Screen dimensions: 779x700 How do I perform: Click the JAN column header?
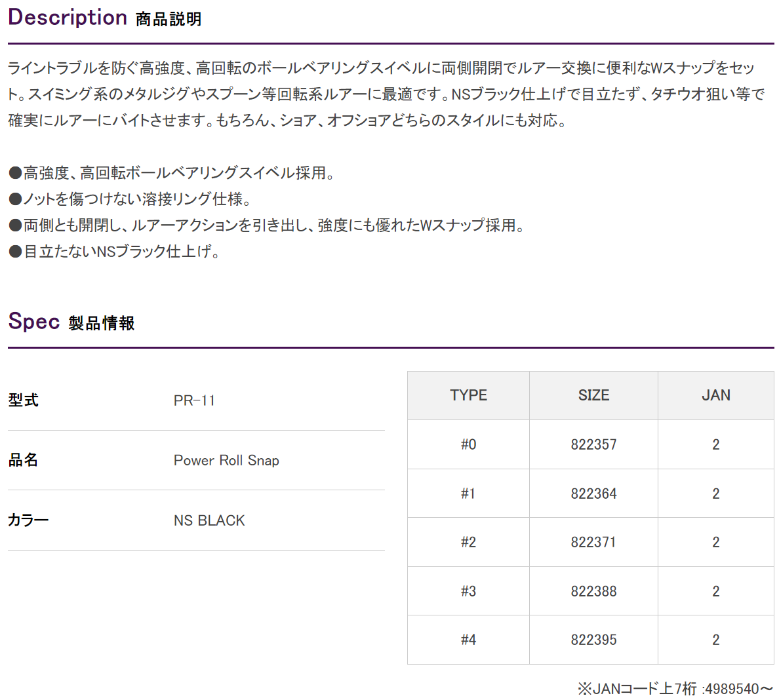[715, 395]
